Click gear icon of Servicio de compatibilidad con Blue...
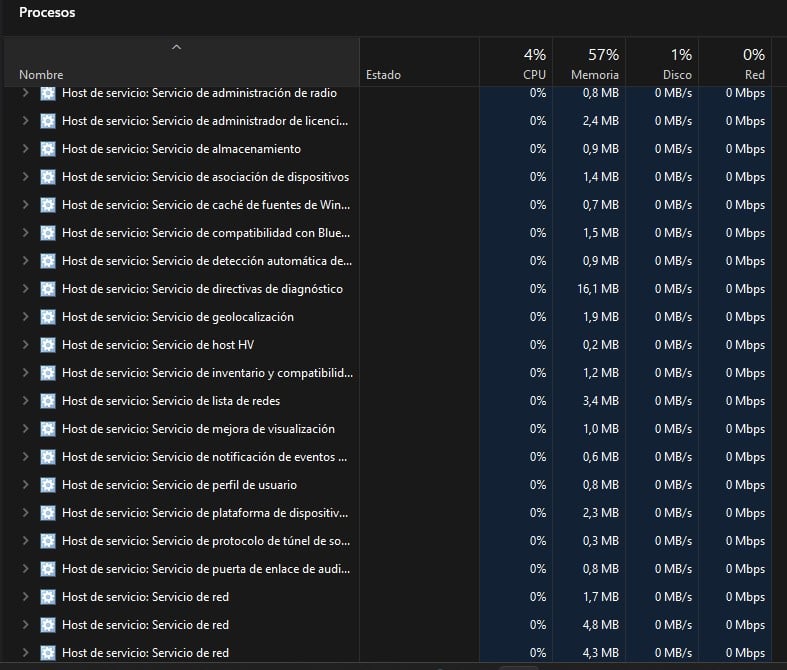Image resolution: width=787 pixels, height=670 pixels. point(48,233)
